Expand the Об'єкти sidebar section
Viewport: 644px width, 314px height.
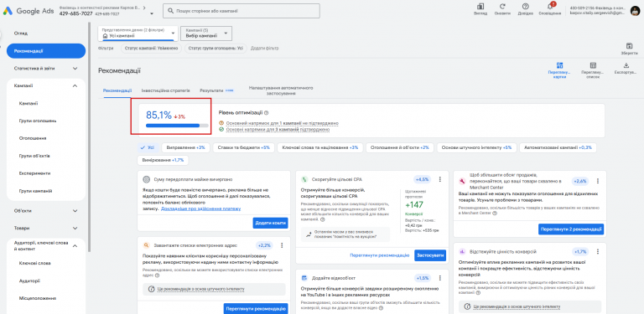(75, 211)
